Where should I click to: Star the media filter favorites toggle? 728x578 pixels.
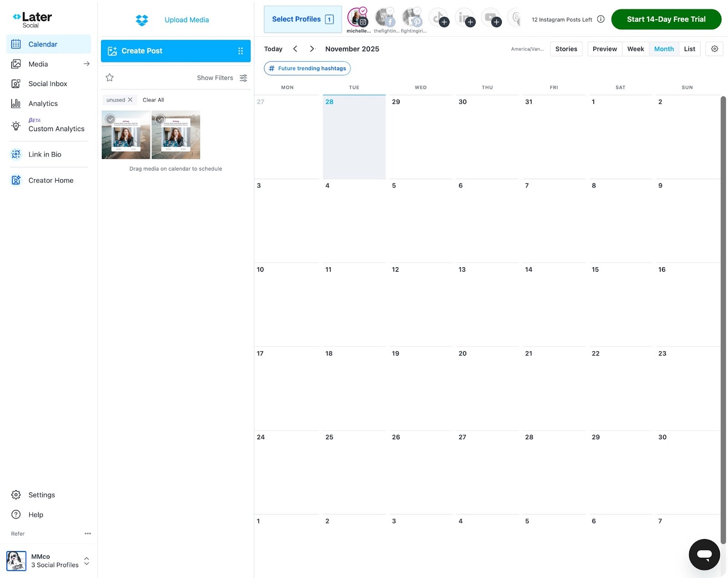109,77
